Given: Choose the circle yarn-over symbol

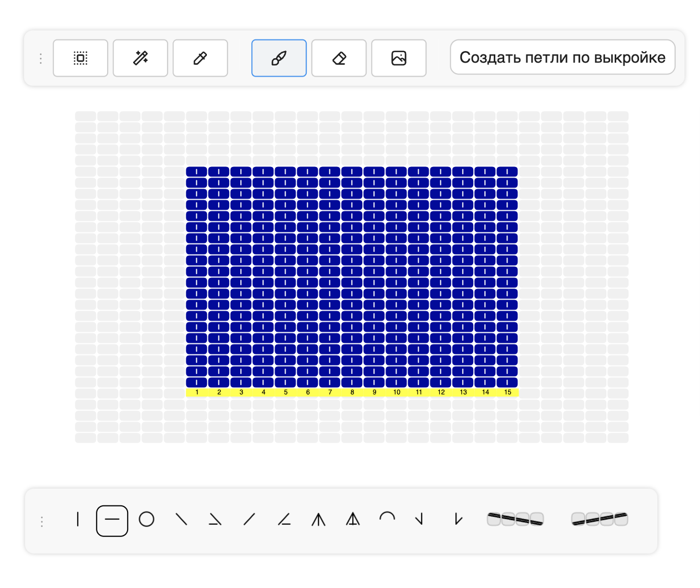Looking at the screenshot, I should (146, 520).
